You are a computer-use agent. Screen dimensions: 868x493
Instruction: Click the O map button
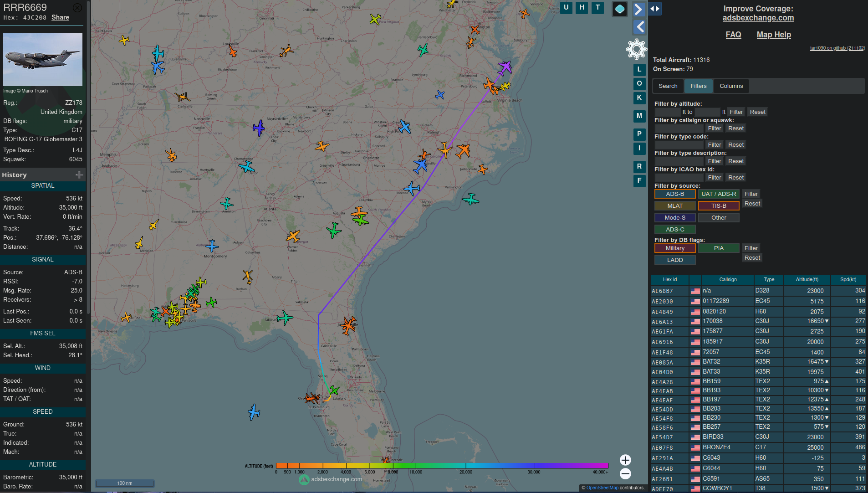639,84
